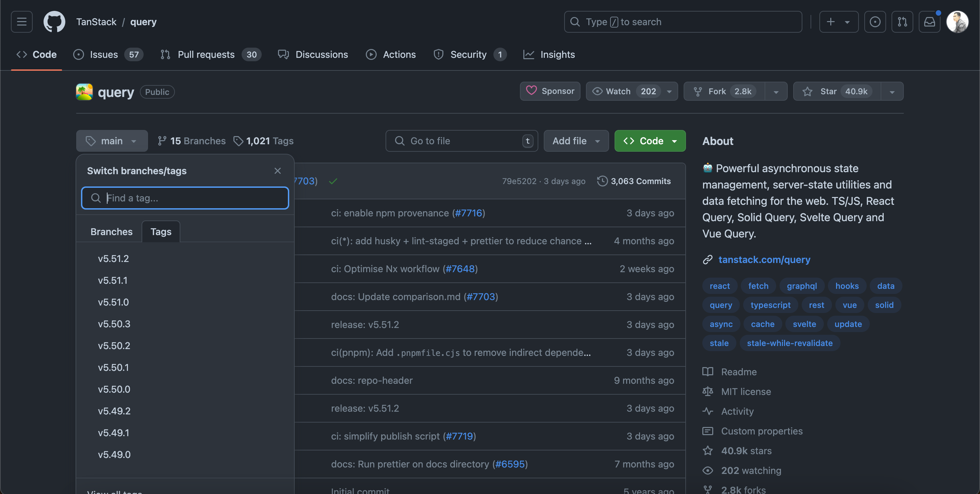Viewport: 980px width, 494px height.
Task: Open pull request #7719 link
Action: tap(459, 436)
